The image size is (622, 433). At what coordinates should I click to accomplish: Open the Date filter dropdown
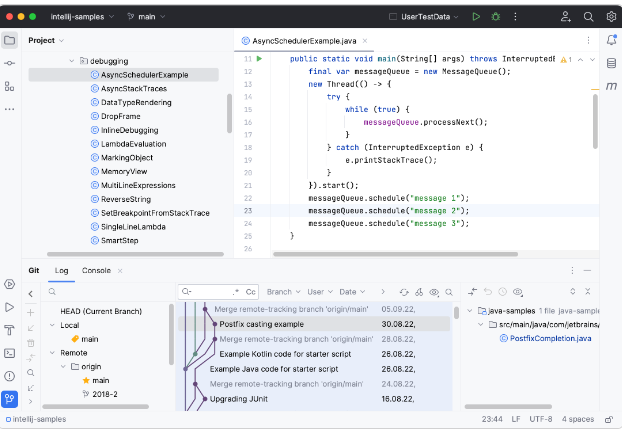point(352,292)
